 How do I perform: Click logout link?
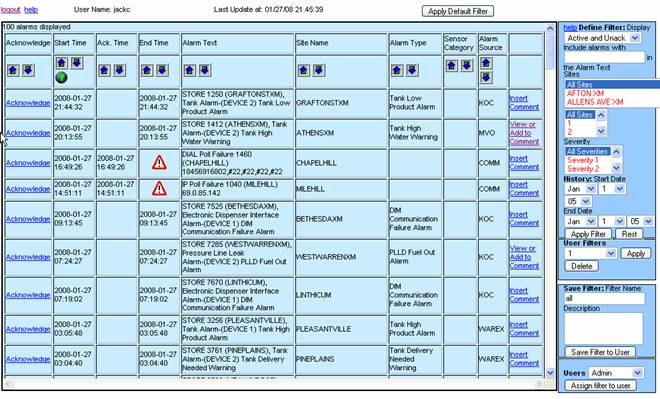click(11, 10)
